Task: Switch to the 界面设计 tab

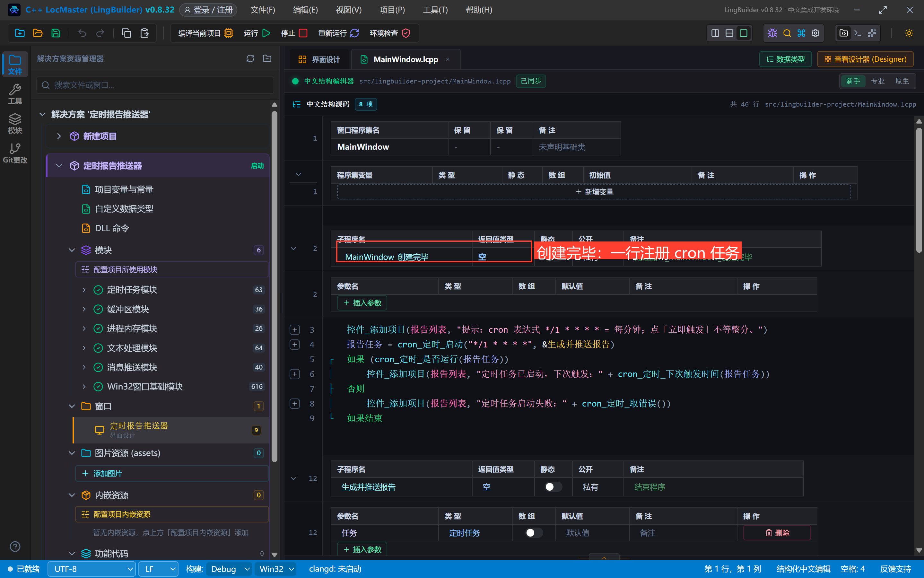Action: point(319,59)
